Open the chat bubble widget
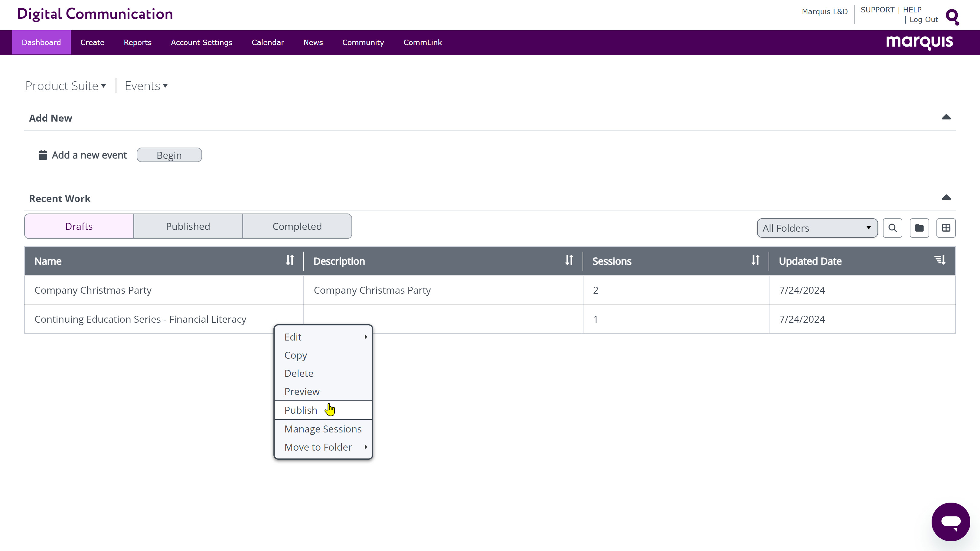This screenshot has height=551, width=980. 950,522
